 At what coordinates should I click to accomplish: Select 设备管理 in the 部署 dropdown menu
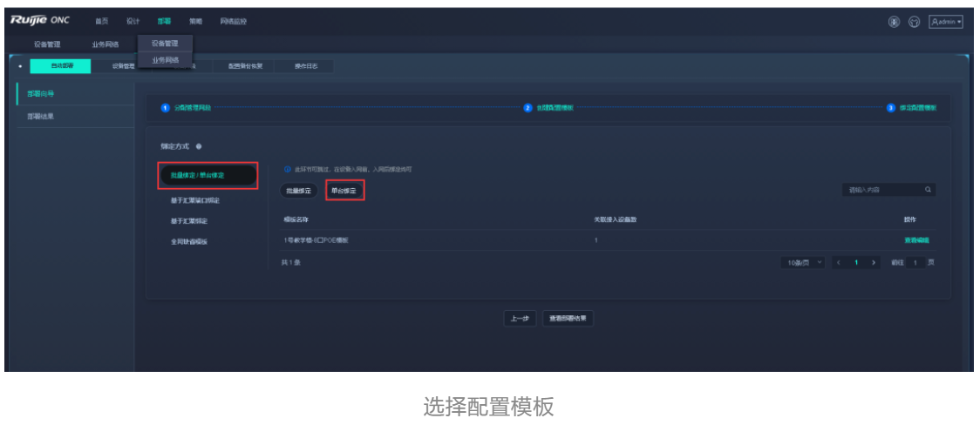click(165, 43)
